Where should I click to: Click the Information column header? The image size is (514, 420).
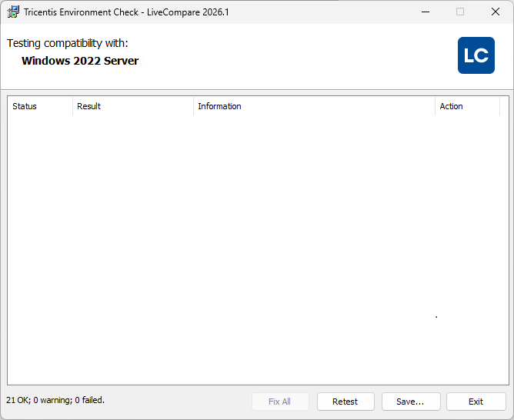pos(315,106)
